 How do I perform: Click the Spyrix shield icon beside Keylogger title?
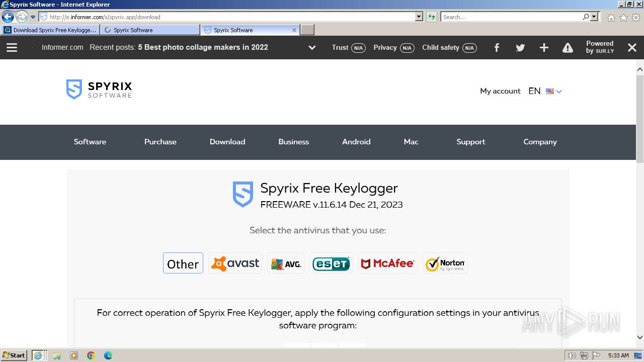point(243,195)
